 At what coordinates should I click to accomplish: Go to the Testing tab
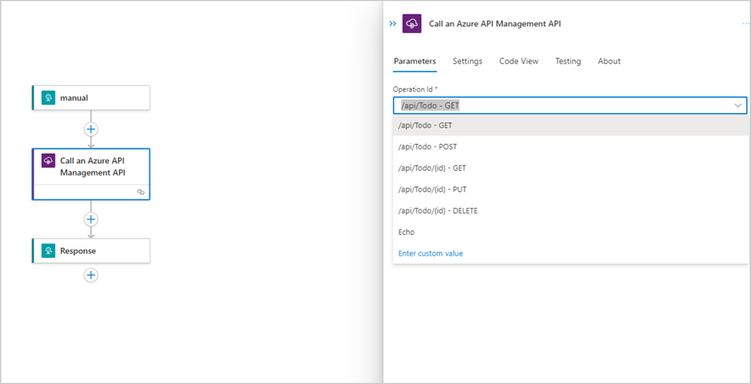(568, 61)
